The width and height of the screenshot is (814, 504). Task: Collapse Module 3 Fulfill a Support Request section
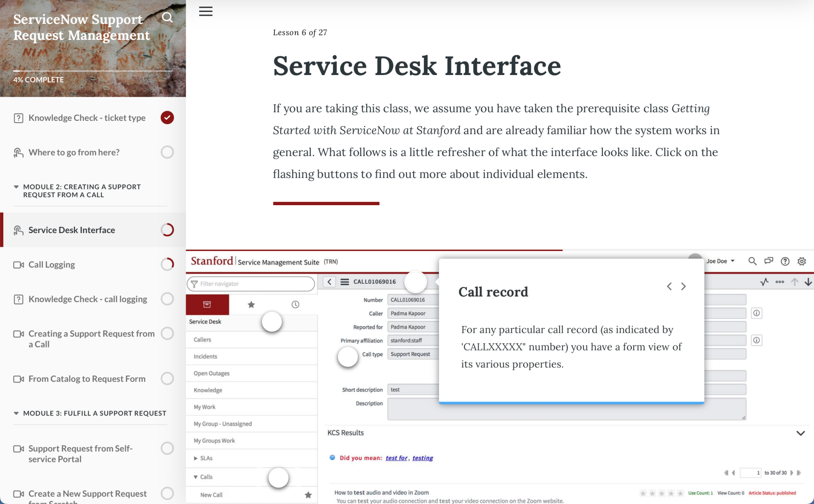[16, 413]
